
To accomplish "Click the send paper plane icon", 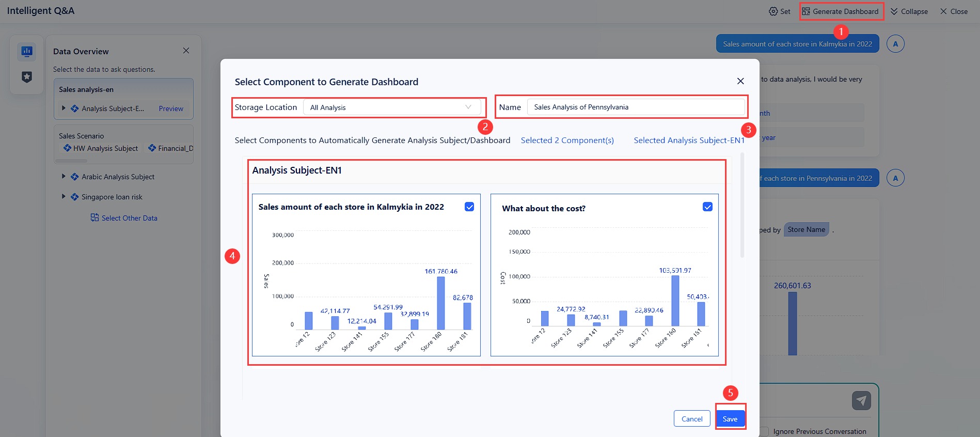I will (861, 400).
